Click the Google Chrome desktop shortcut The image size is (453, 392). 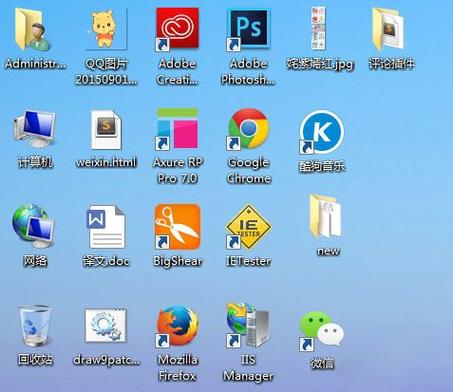(x=248, y=129)
